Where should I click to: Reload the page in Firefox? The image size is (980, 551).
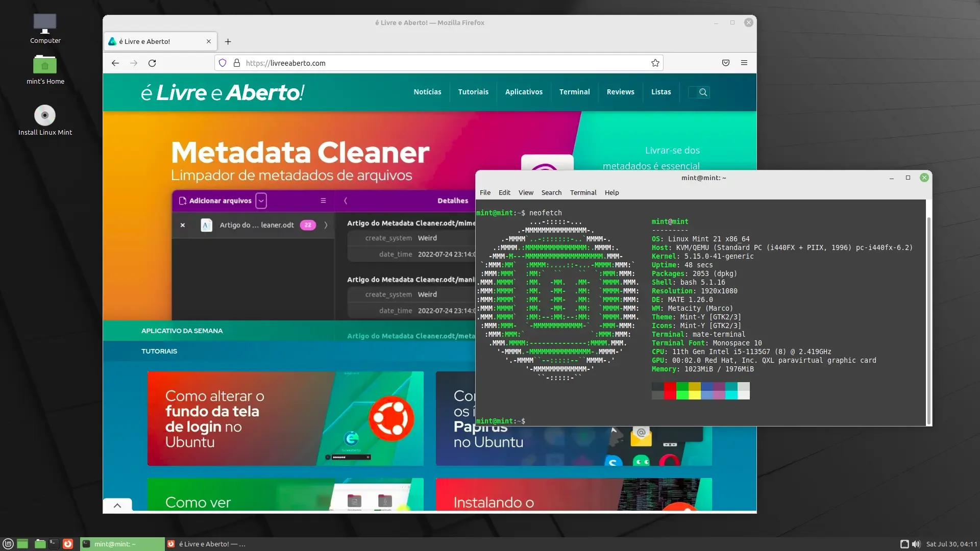click(152, 63)
